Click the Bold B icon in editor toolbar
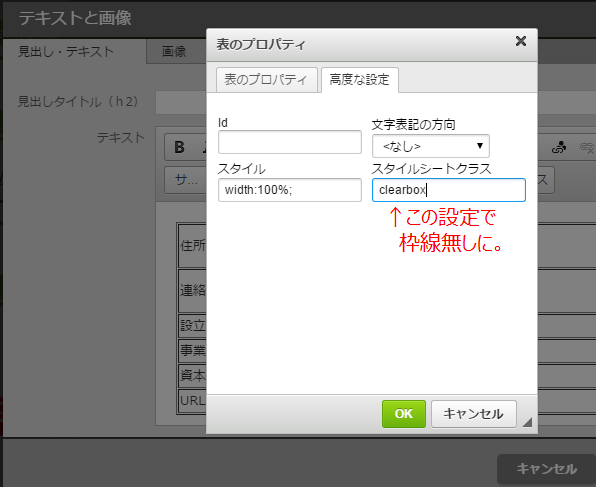The height and width of the screenshot is (487, 596). coord(179,147)
